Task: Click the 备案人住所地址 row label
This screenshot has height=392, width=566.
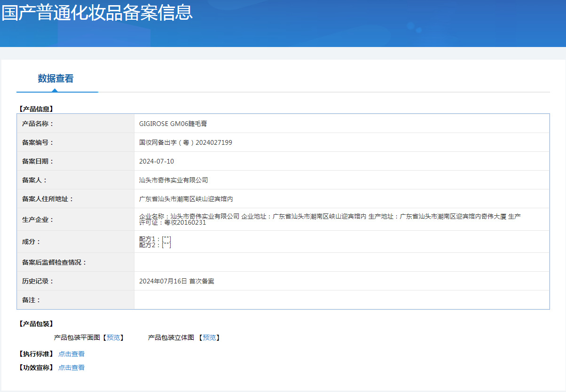Action: pos(48,199)
